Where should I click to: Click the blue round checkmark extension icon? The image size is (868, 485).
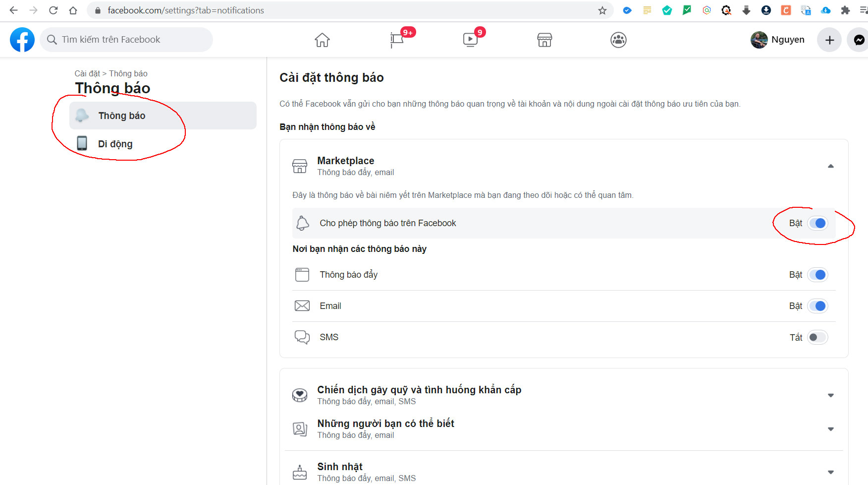627,10
